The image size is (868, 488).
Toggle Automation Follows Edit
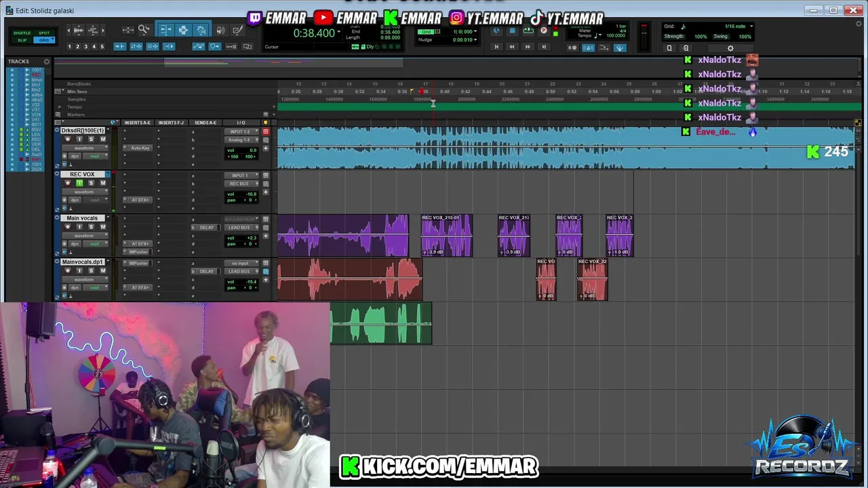click(199, 47)
